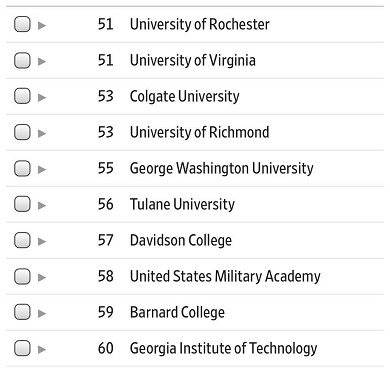Screen dimensions: 390x368
Task: Select the University of Richmond name
Action: (x=199, y=132)
